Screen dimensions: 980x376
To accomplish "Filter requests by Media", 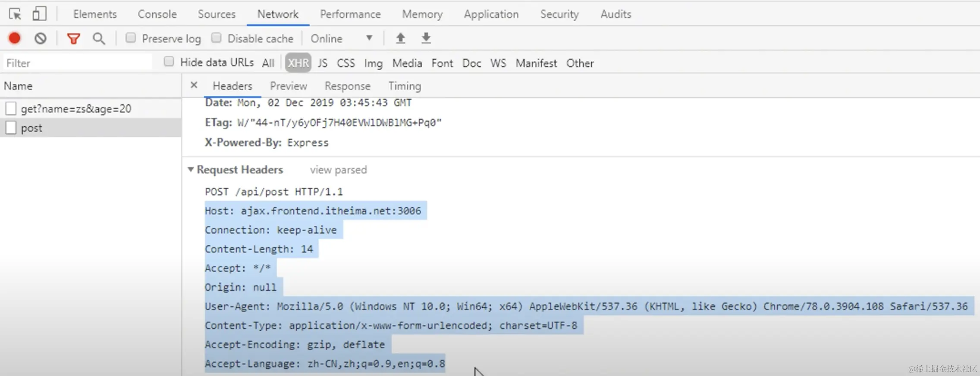I will point(407,63).
